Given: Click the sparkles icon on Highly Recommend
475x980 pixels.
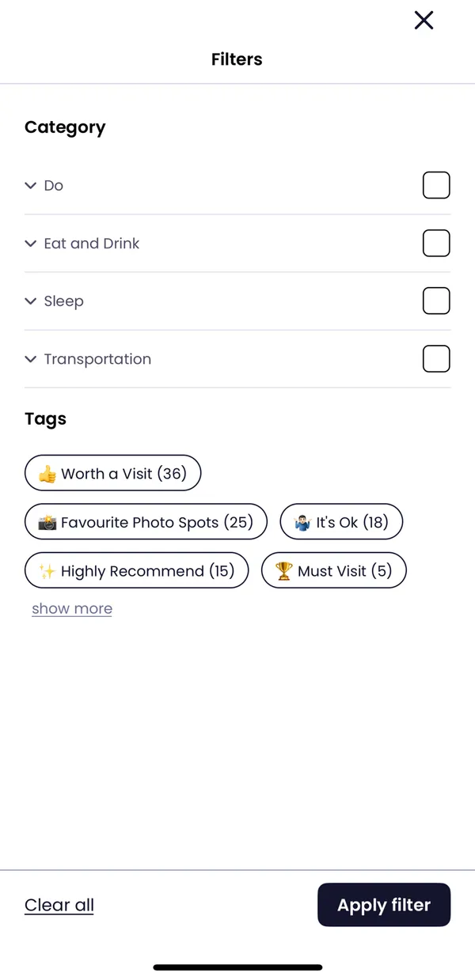Looking at the screenshot, I should point(47,571).
